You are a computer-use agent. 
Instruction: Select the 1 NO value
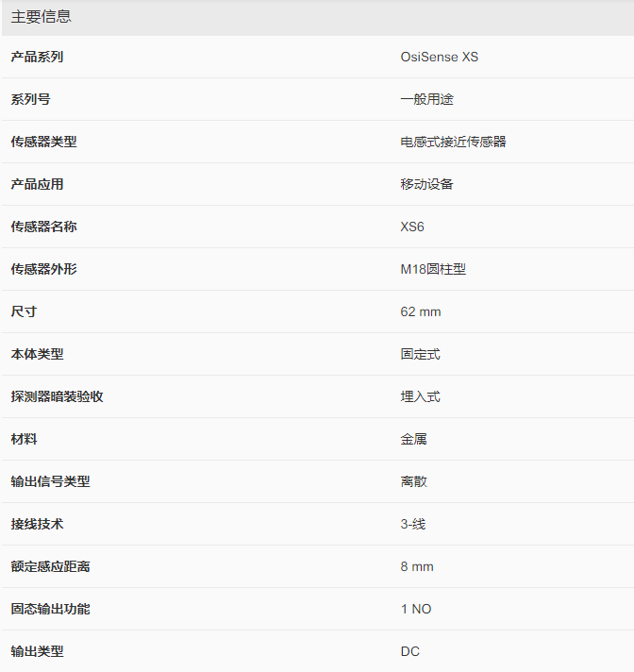coord(416,609)
